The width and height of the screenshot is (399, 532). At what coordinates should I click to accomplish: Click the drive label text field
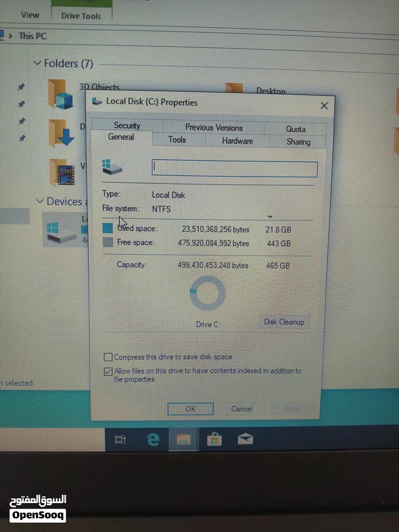click(x=235, y=169)
